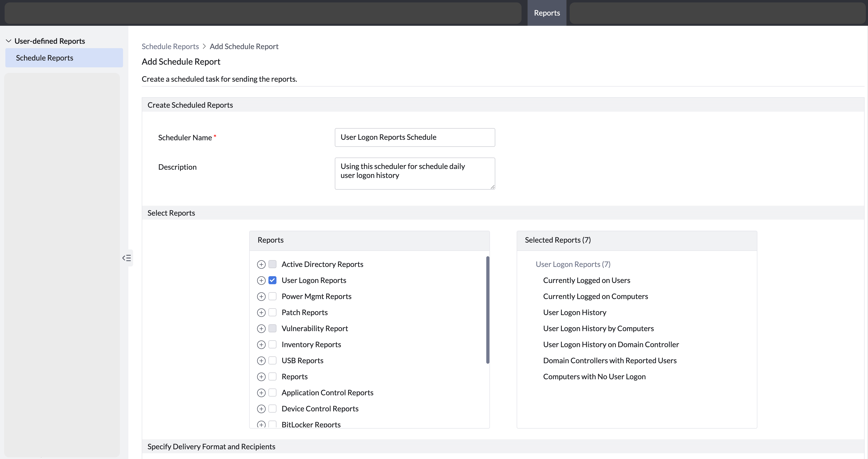Expand Application Control Reports node

[x=261, y=393]
